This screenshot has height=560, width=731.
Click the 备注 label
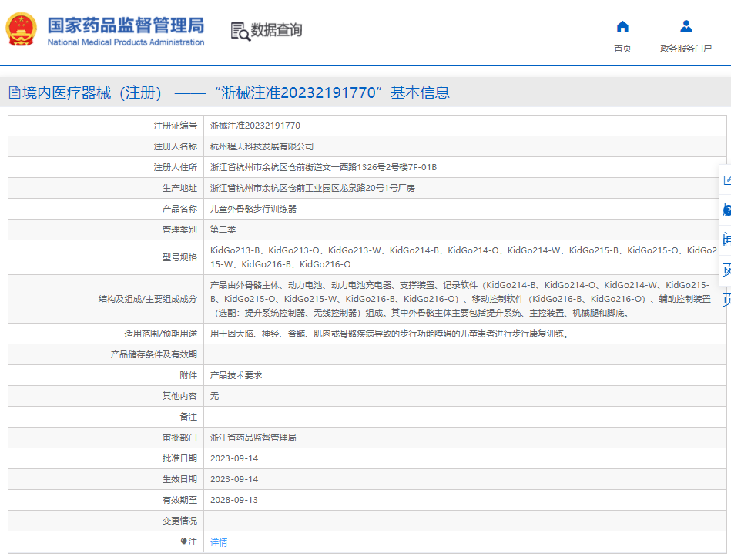click(189, 417)
